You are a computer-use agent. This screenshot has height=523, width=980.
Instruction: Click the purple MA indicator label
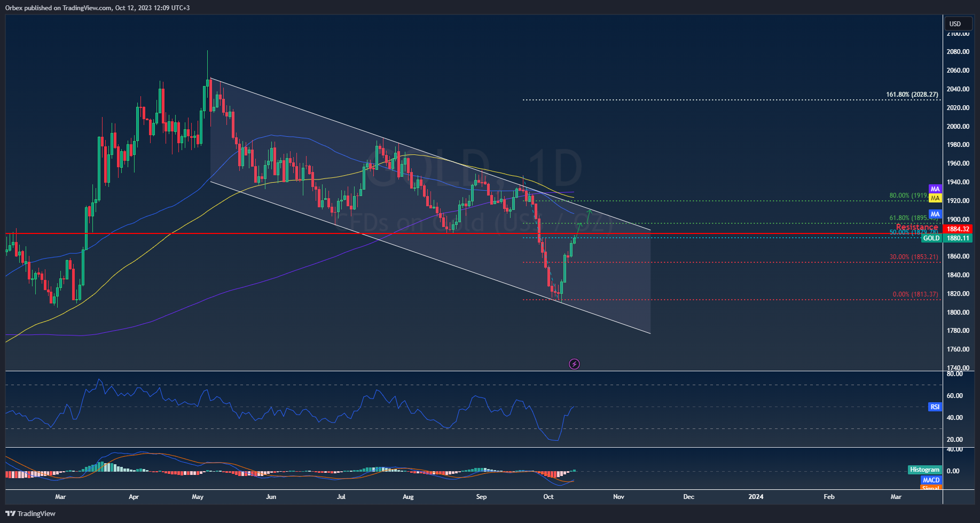coord(935,189)
